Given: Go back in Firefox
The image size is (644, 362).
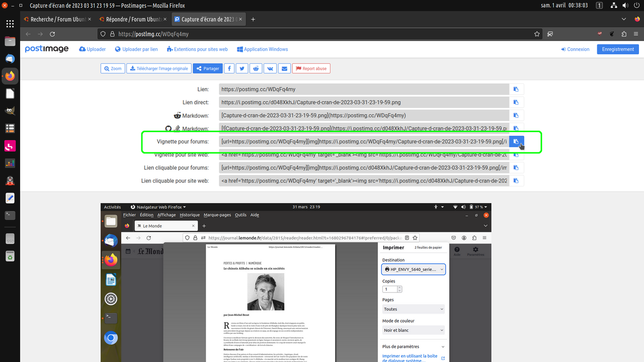Looking at the screenshot, I should pyautogui.click(x=28, y=34).
